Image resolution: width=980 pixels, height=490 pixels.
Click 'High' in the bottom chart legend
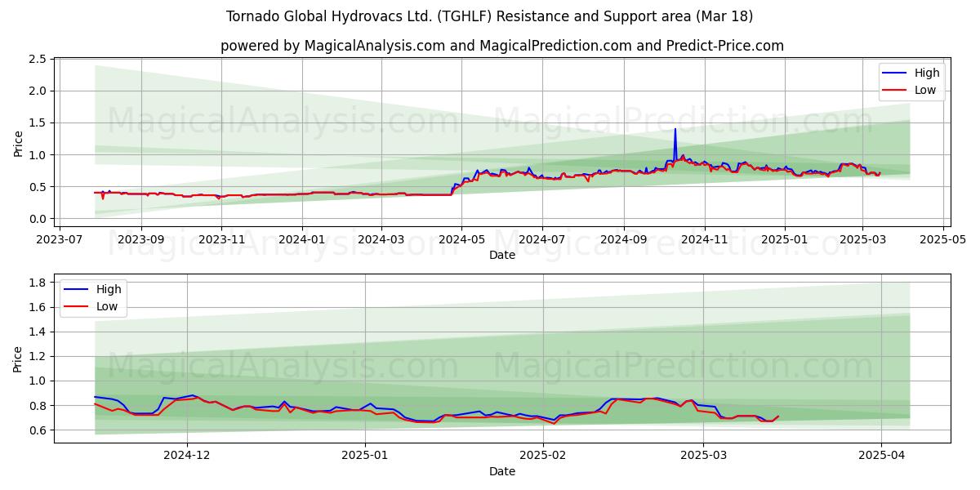click(x=109, y=289)
